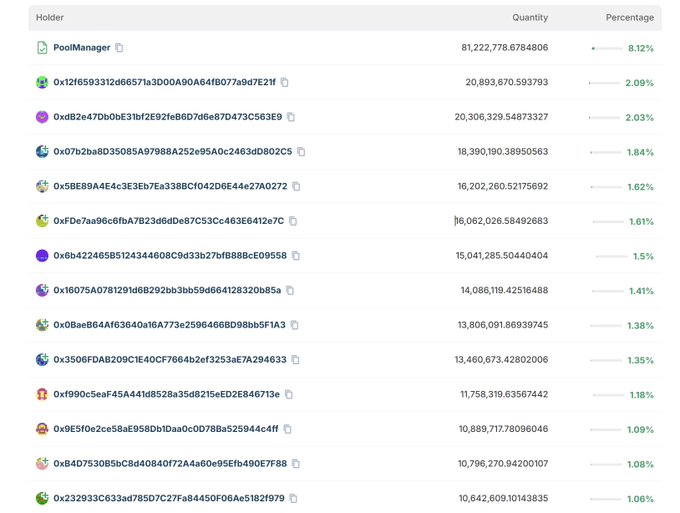The width and height of the screenshot is (680, 513).
Task: Click the avatar icon for holder 0x0BaeB6...
Action: pyautogui.click(x=42, y=325)
